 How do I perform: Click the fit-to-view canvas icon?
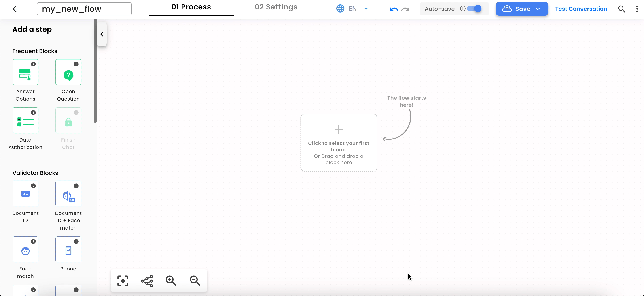pos(123,281)
